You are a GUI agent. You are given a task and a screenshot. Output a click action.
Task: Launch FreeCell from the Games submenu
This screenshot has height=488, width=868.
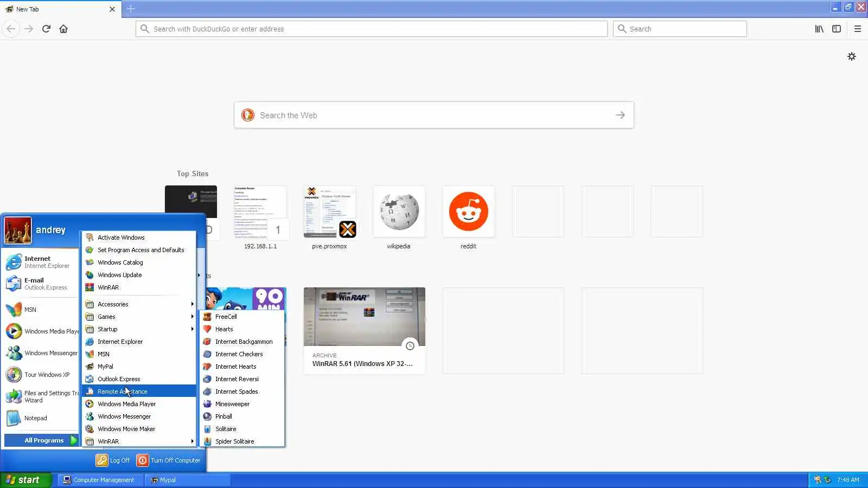tap(242, 317)
